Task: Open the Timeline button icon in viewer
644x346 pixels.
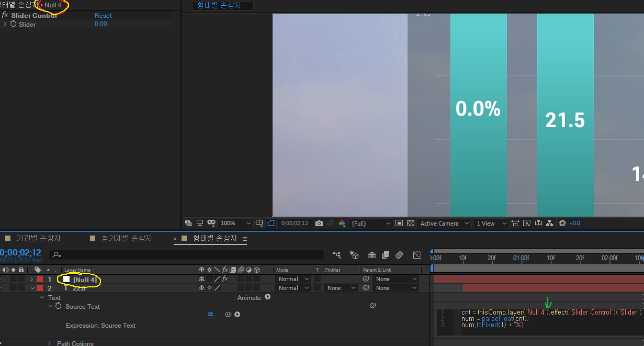Action: click(538, 223)
